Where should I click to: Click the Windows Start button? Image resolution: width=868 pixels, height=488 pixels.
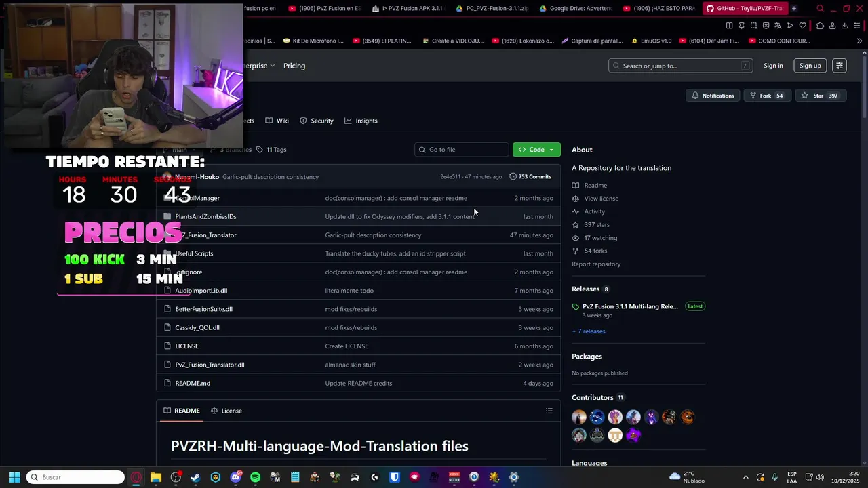(x=14, y=477)
